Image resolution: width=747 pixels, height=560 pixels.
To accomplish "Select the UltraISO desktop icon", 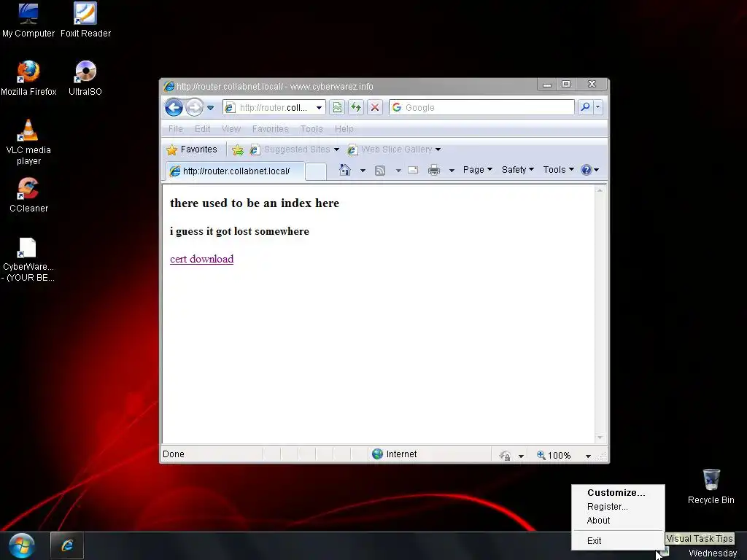I will pyautogui.click(x=85, y=78).
